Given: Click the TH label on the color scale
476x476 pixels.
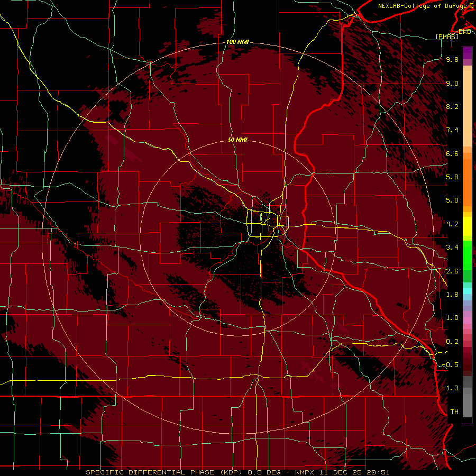Looking at the screenshot, I should [x=454, y=412].
